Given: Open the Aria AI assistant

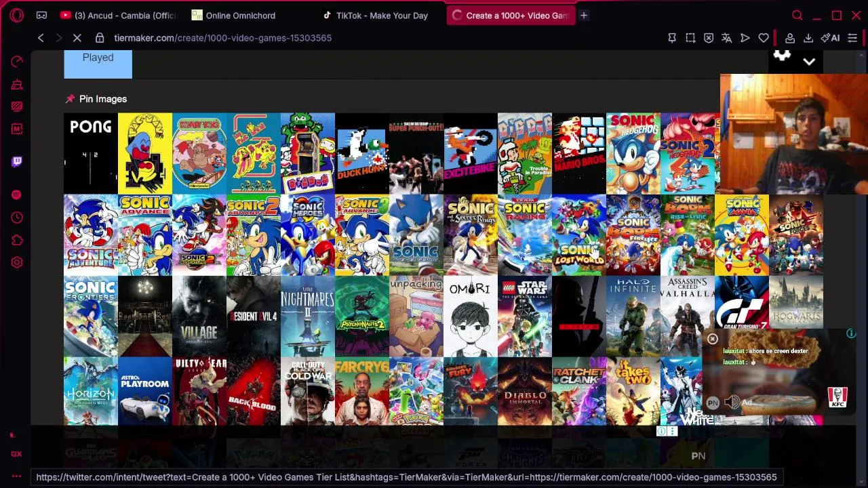Looking at the screenshot, I should click(831, 38).
